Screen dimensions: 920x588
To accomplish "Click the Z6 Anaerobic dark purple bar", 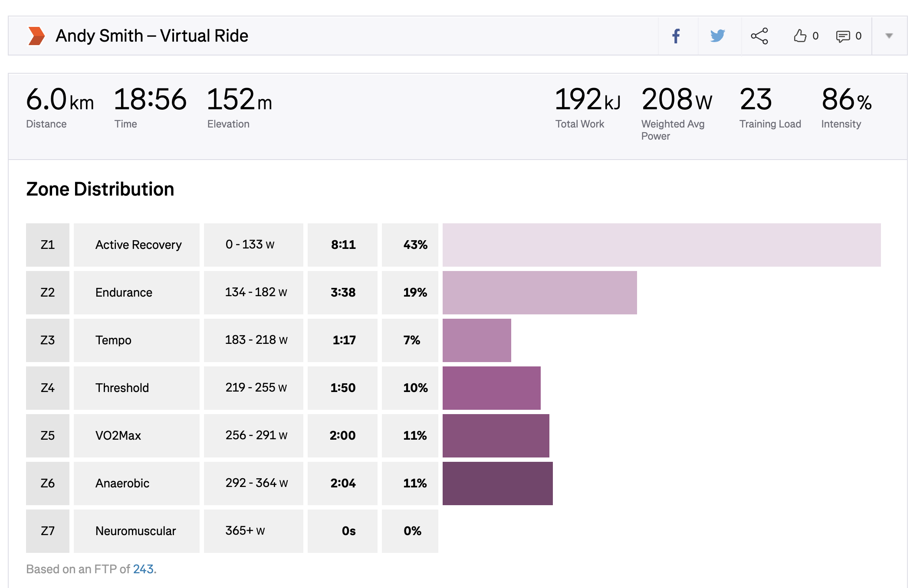I will click(x=497, y=483).
